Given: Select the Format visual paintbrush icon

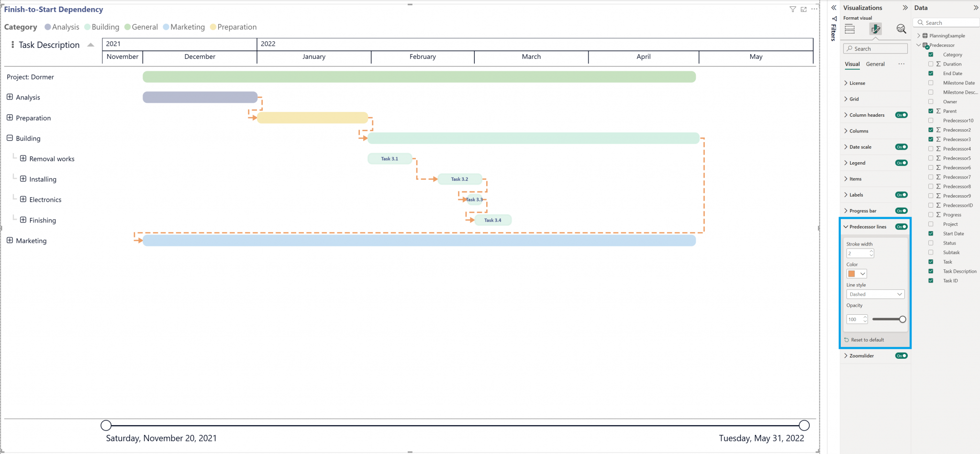Looking at the screenshot, I should 876,29.
